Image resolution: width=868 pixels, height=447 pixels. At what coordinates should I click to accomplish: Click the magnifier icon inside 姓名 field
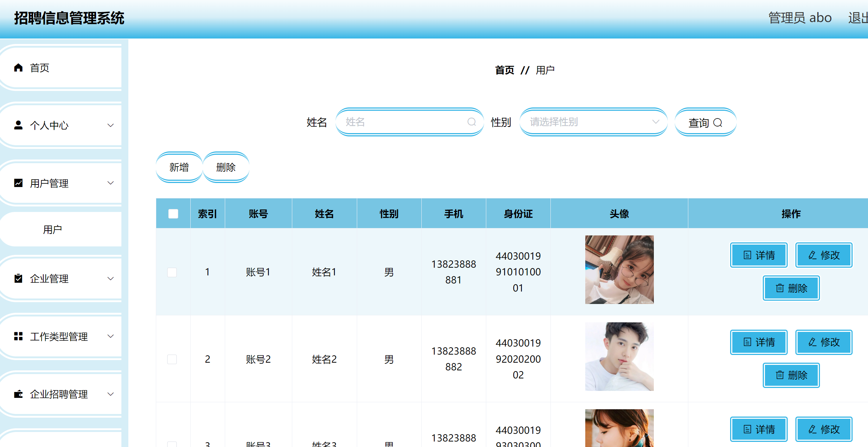[x=472, y=122]
